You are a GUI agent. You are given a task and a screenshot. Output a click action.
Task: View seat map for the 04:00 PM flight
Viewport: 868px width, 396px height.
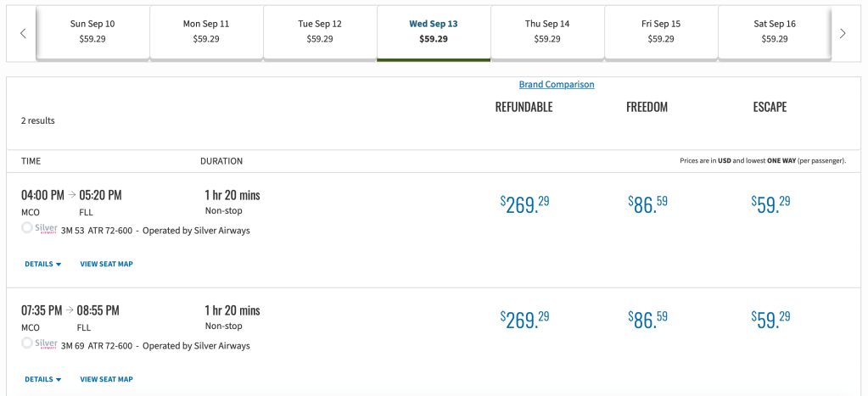106,264
